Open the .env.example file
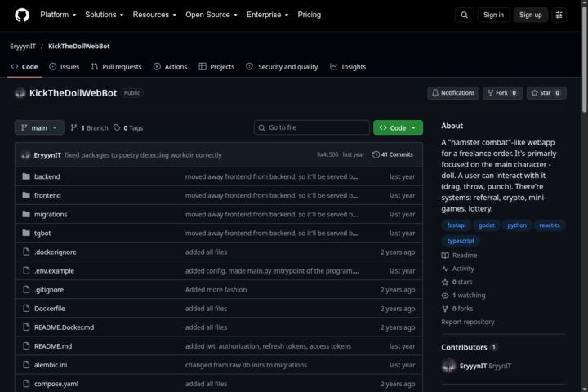The width and height of the screenshot is (588, 392). [54, 270]
